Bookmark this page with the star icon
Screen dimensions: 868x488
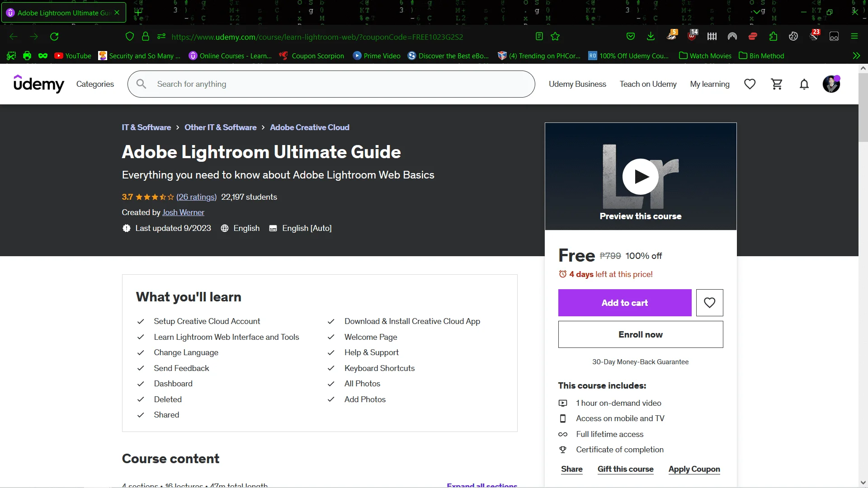click(x=555, y=37)
